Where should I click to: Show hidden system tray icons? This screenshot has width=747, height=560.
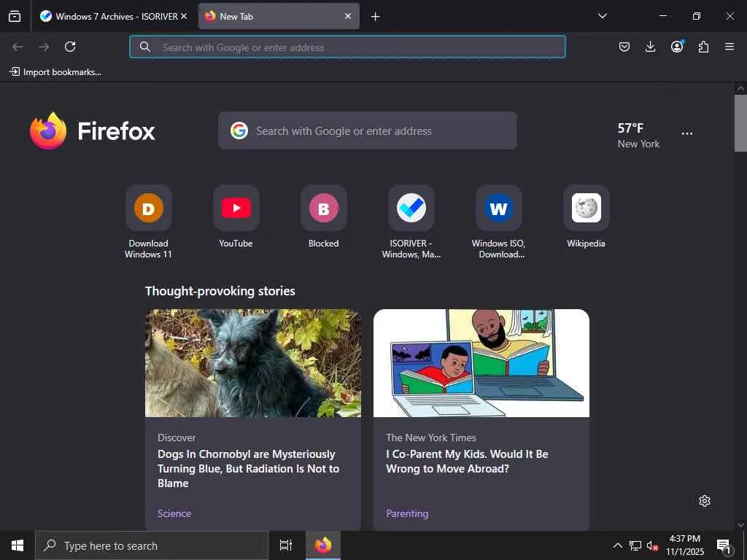click(x=617, y=545)
